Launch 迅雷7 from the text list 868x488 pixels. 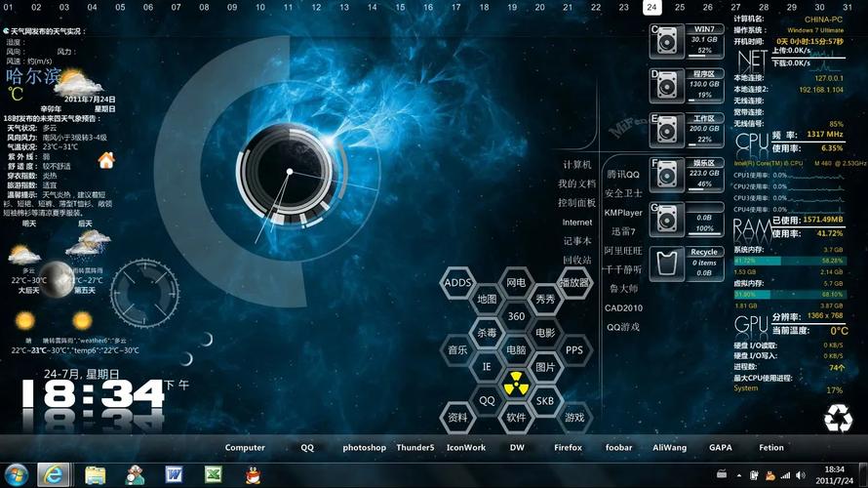(x=623, y=231)
